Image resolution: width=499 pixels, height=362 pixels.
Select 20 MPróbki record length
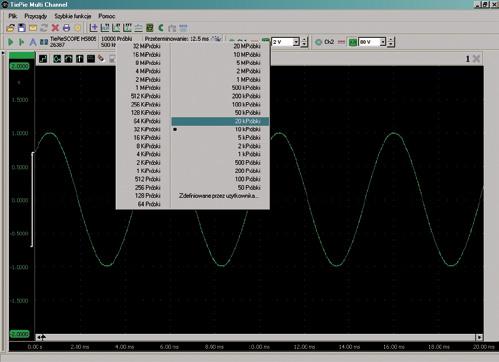coord(220,46)
